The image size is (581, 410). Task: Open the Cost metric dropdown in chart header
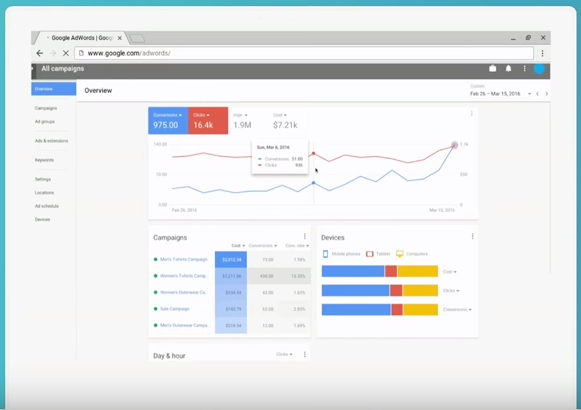pyautogui.click(x=280, y=115)
